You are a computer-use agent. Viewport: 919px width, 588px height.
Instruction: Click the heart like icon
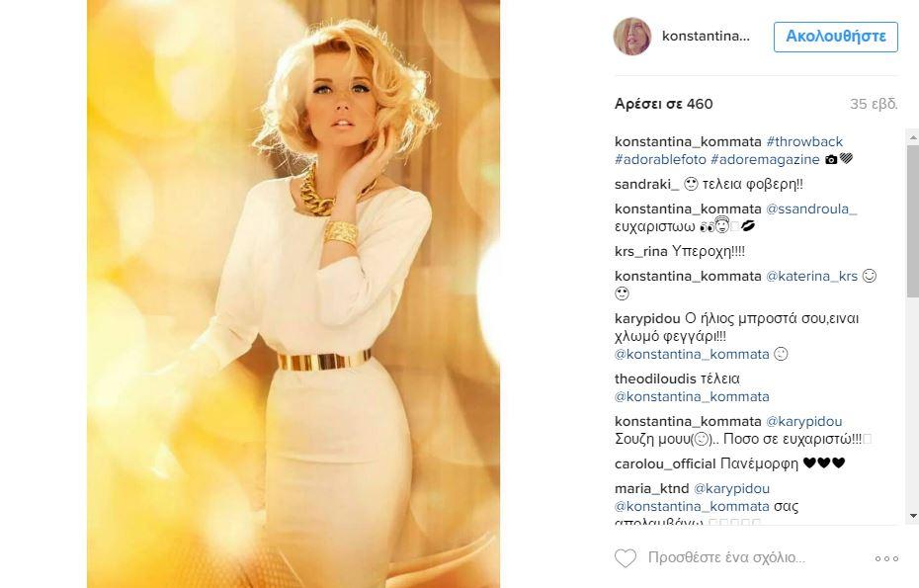pos(626,557)
